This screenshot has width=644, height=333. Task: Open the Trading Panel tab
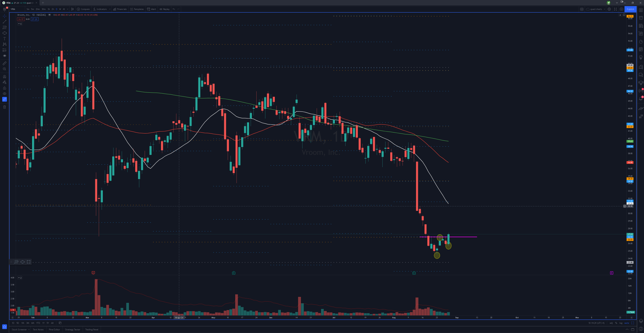point(92,330)
